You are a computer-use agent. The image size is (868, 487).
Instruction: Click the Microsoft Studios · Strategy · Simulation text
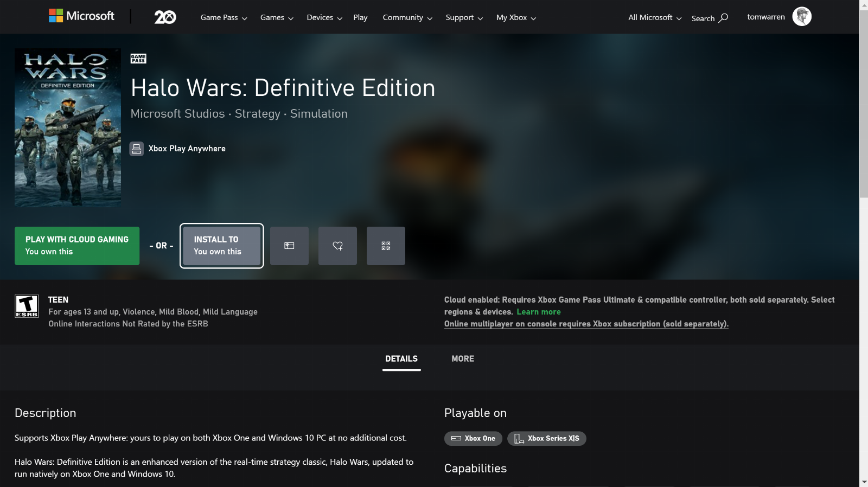(239, 114)
